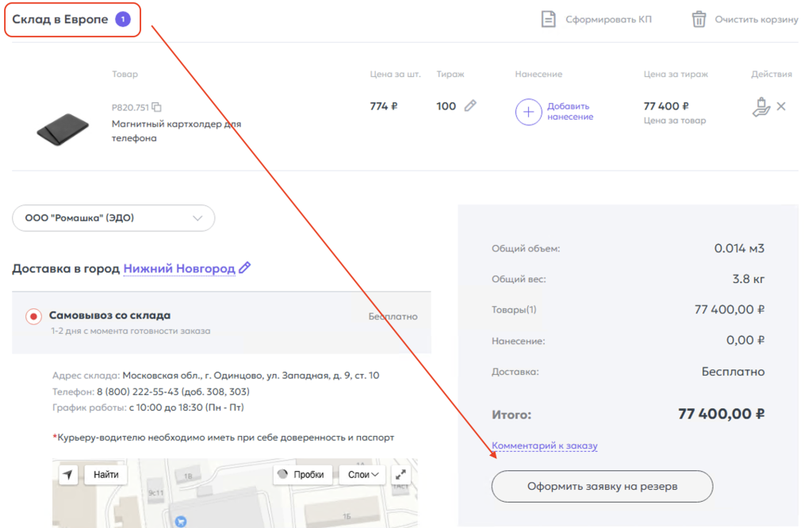Click the copy icon next to article P820.751
This screenshot has height=528, width=812.
click(157, 107)
